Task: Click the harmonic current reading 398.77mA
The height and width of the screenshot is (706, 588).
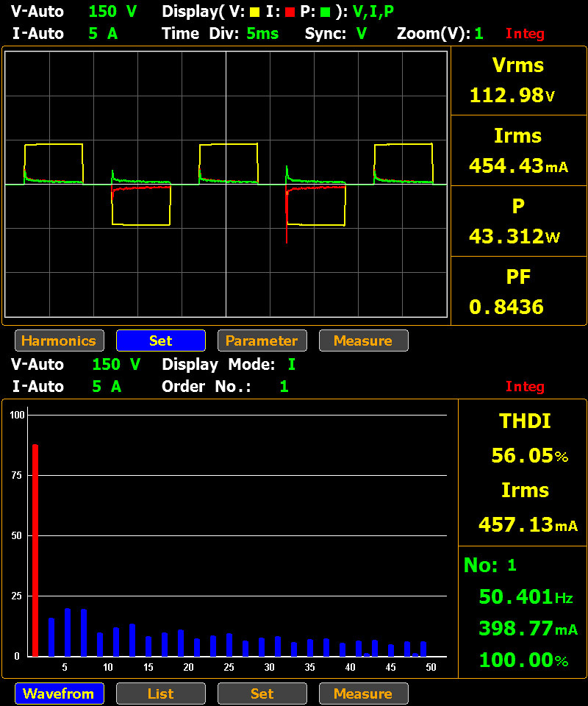Action: [x=528, y=629]
